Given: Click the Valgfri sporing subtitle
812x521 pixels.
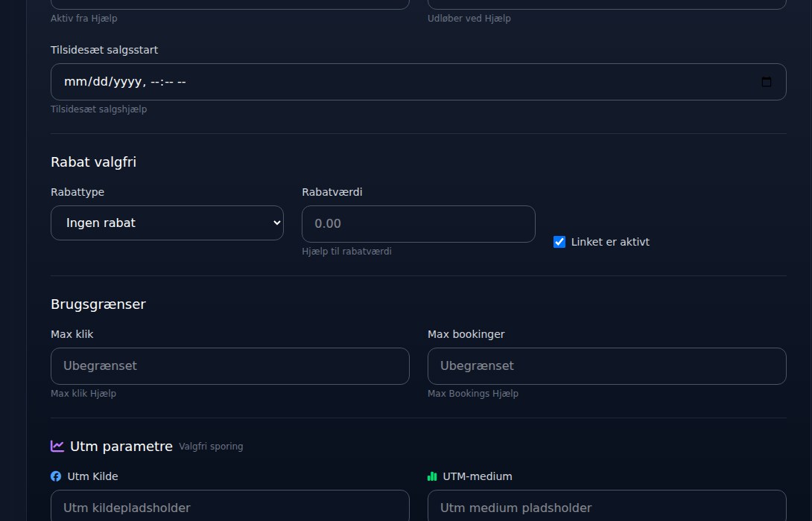Looking at the screenshot, I should click(211, 447).
